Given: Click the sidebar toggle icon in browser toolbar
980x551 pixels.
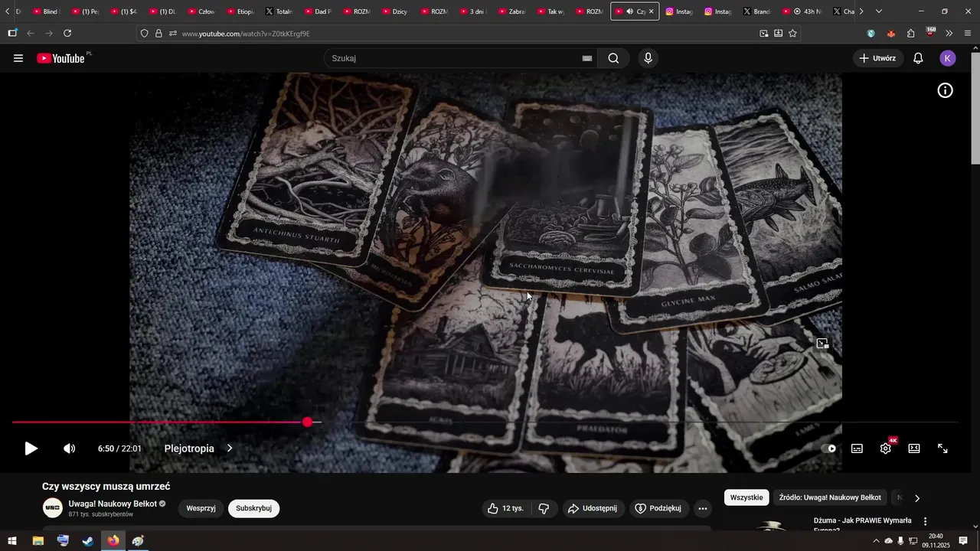Looking at the screenshot, I should 12,34.
